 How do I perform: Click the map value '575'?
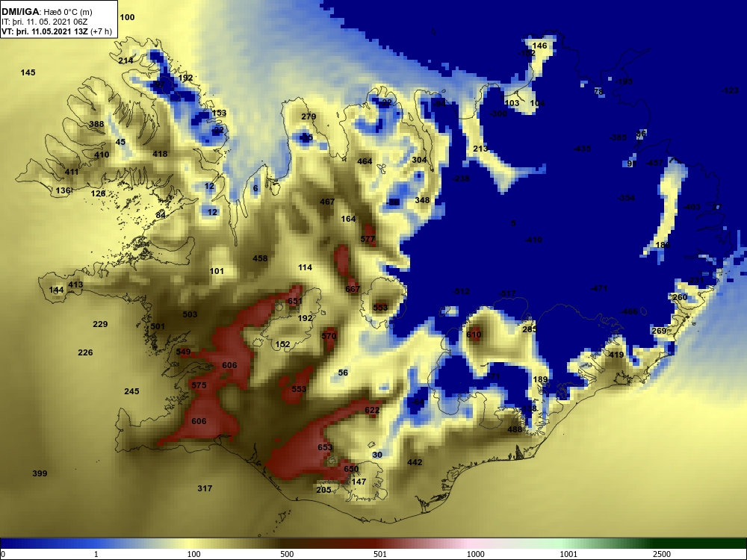click(199, 385)
